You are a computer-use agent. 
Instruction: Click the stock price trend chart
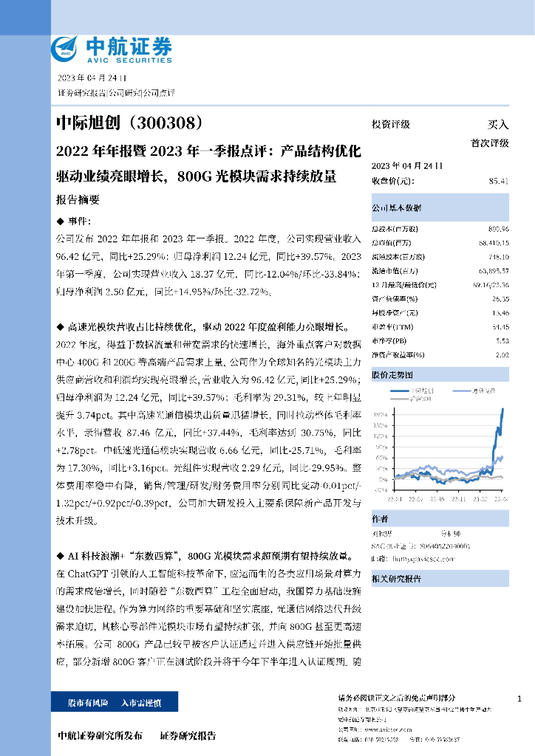tap(440, 444)
